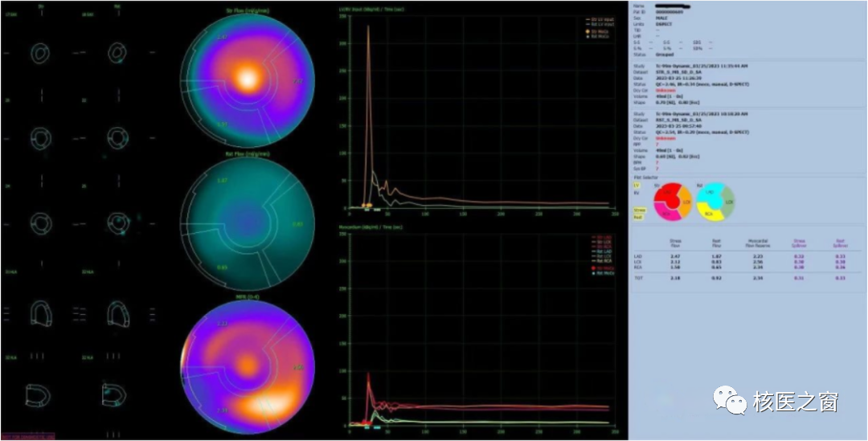Viewport: 868px width, 441px height.
Task: Select the Str column slice labeled 24
Action: [x=40, y=223]
